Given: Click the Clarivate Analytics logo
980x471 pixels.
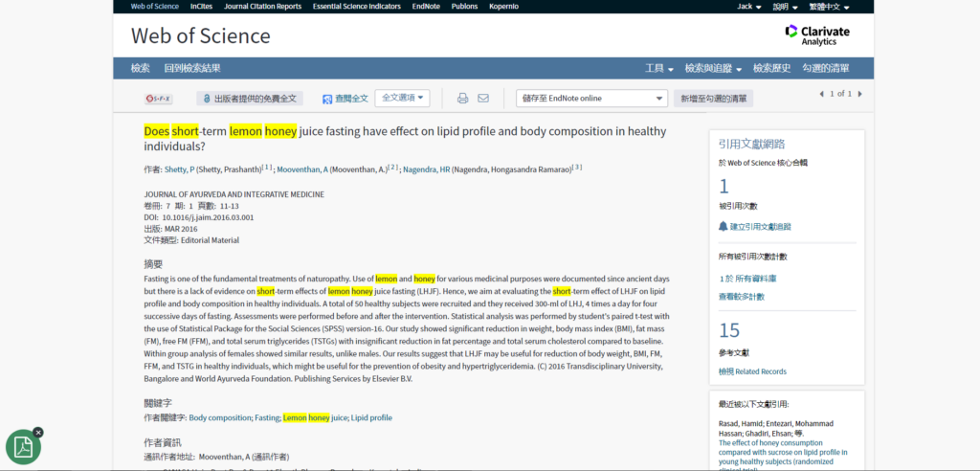Looking at the screenshot, I should pyautogui.click(x=816, y=35).
